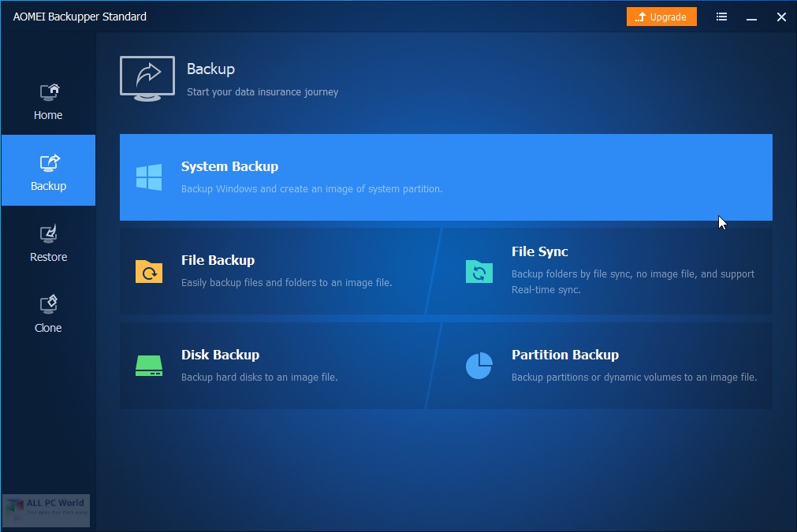The width and height of the screenshot is (797, 532).
Task: Click the Home sidebar icon
Action: click(50, 92)
